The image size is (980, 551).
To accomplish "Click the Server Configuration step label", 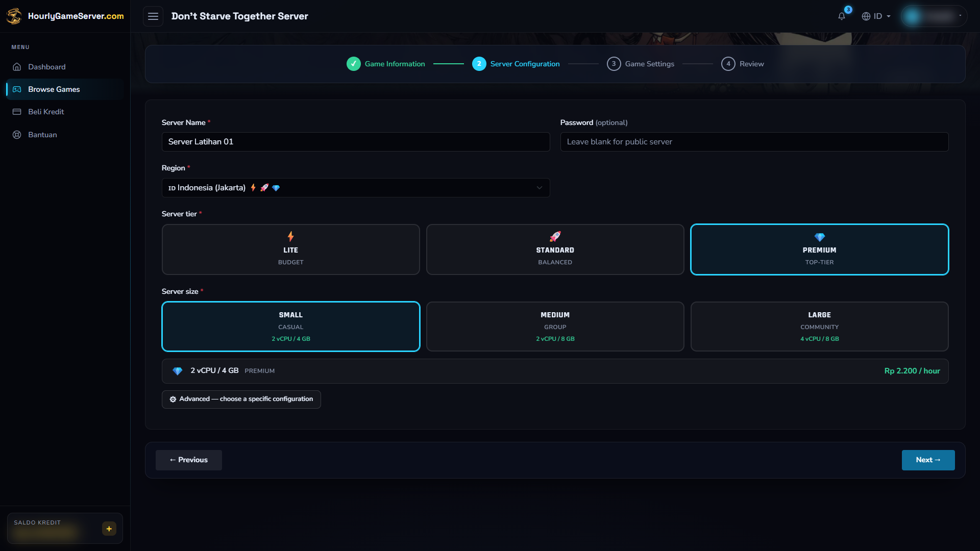I will (525, 64).
